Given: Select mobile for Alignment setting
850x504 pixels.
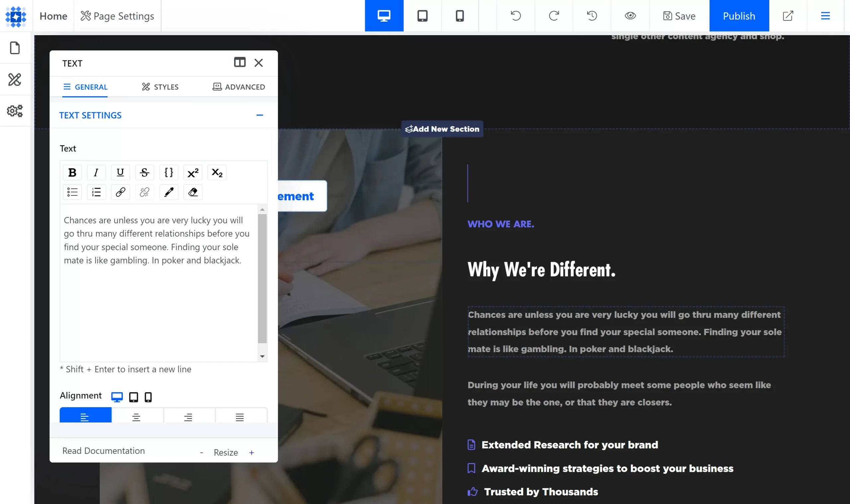Looking at the screenshot, I should (148, 397).
